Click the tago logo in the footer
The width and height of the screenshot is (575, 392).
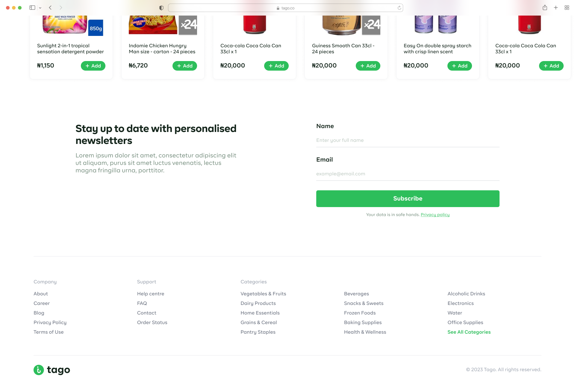point(52,370)
